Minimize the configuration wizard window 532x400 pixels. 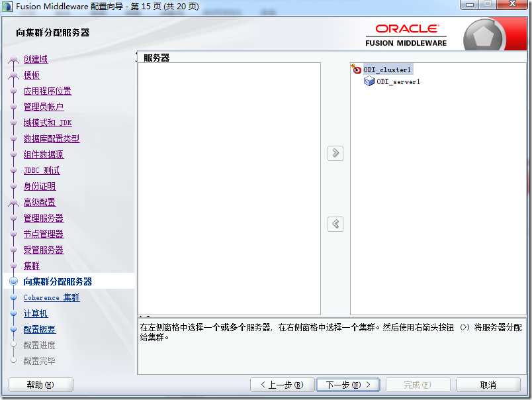click(470, 5)
